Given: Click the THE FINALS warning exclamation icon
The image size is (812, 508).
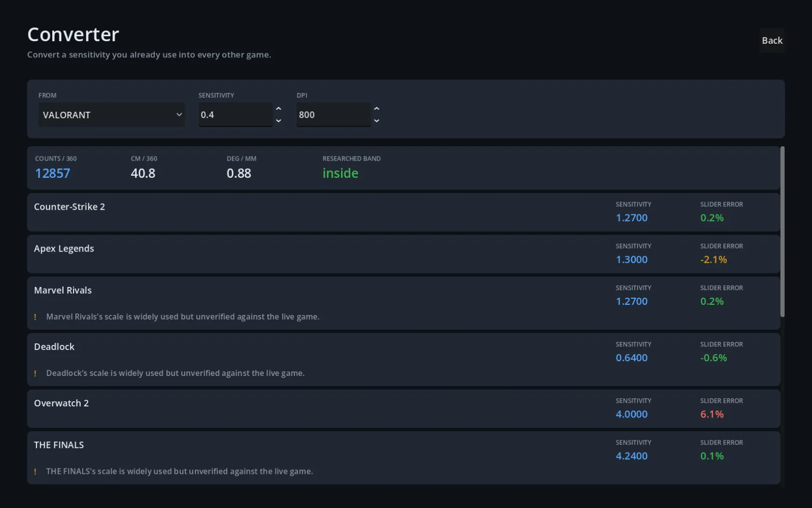Looking at the screenshot, I should coord(35,471).
